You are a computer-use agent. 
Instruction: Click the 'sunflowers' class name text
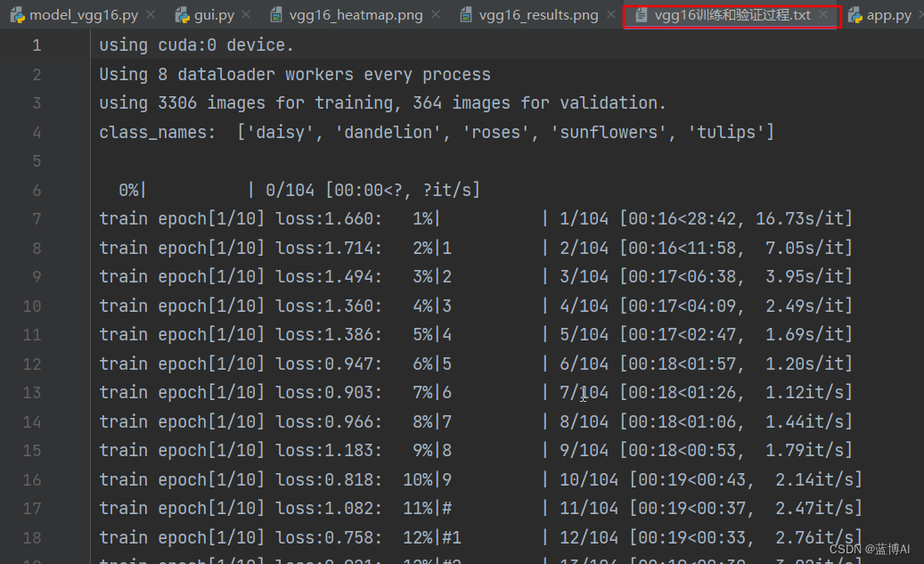point(609,133)
